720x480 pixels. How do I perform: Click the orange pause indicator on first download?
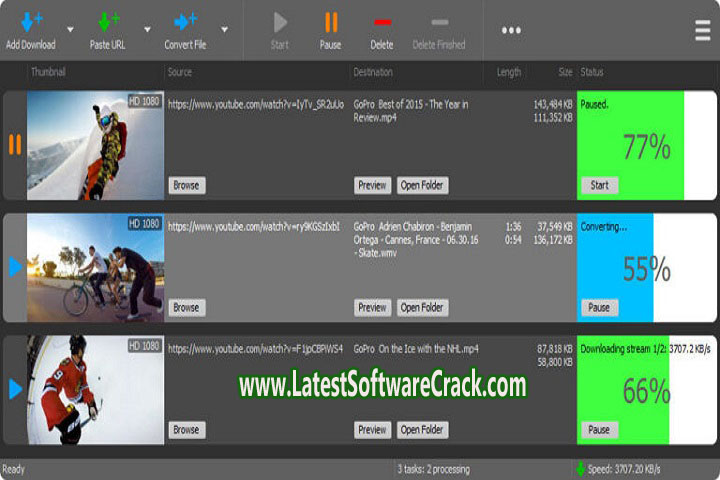pyautogui.click(x=14, y=145)
